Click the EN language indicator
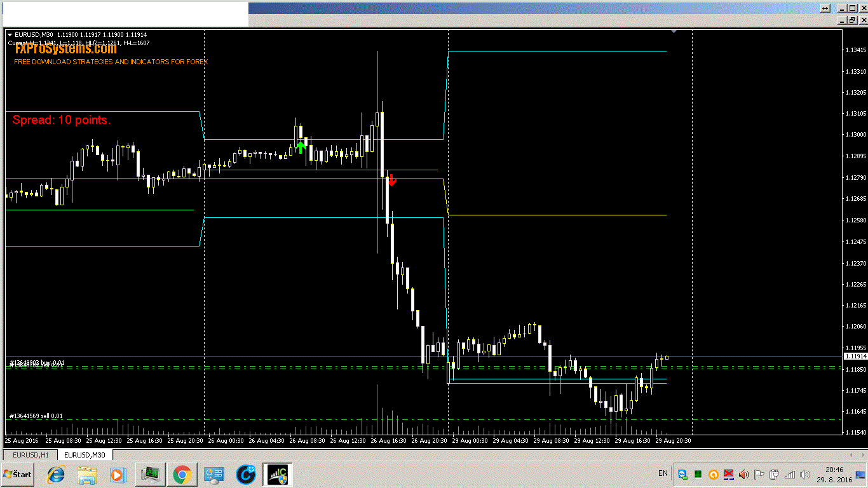 663,473
